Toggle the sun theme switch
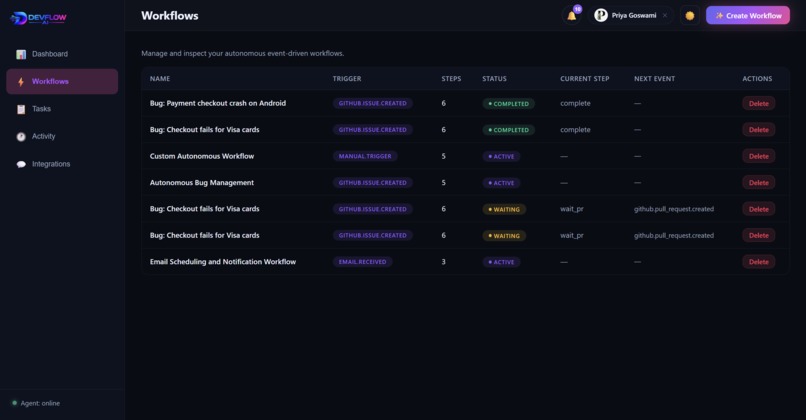The width and height of the screenshot is (806, 420). pyautogui.click(x=690, y=16)
